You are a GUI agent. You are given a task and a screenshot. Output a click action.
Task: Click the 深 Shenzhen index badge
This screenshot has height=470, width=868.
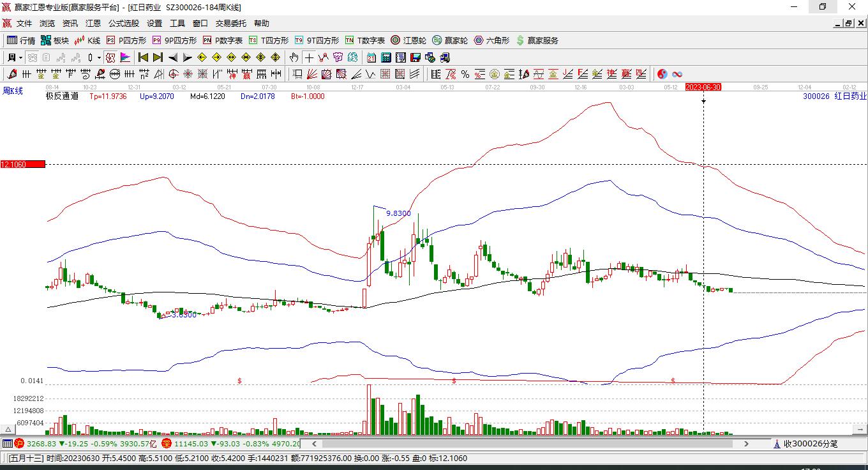(x=167, y=443)
